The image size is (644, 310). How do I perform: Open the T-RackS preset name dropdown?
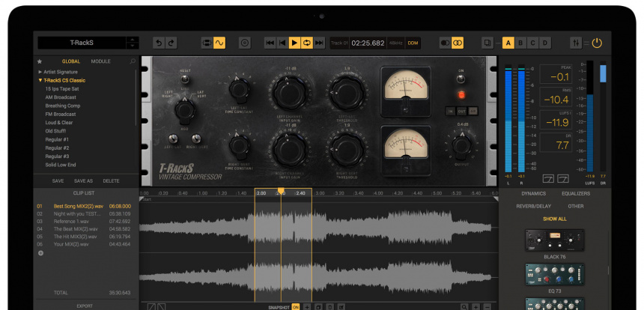tap(82, 43)
